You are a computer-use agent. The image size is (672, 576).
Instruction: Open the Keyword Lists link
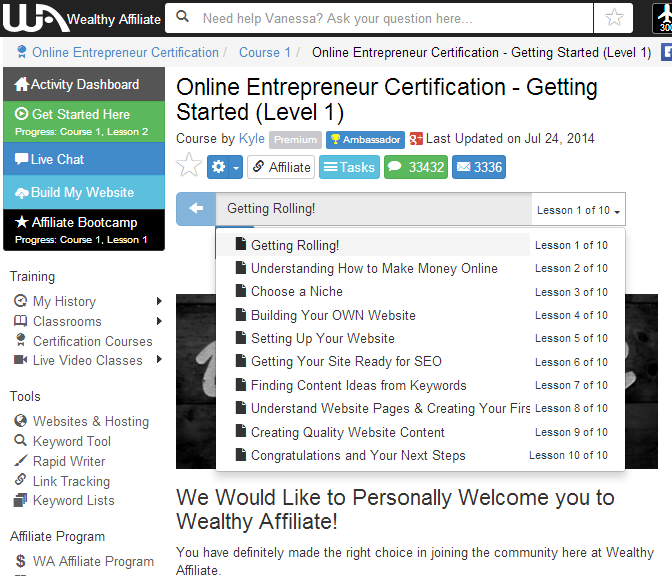(x=74, y=501)
